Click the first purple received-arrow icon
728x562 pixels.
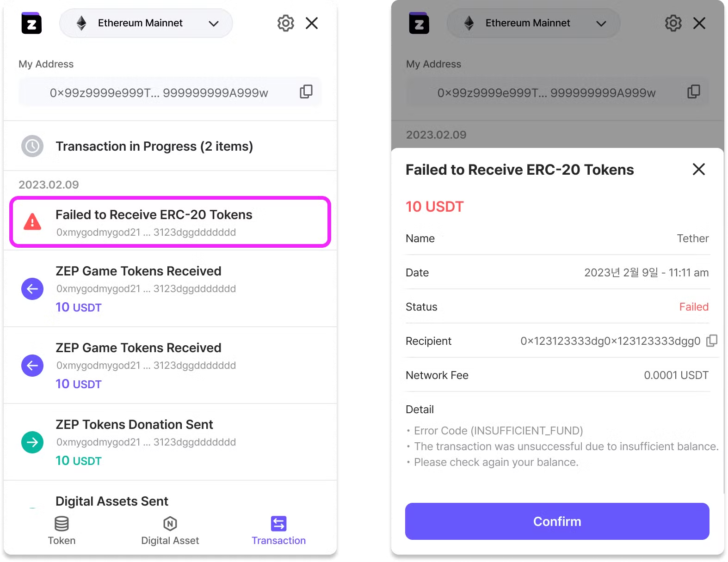32,289
